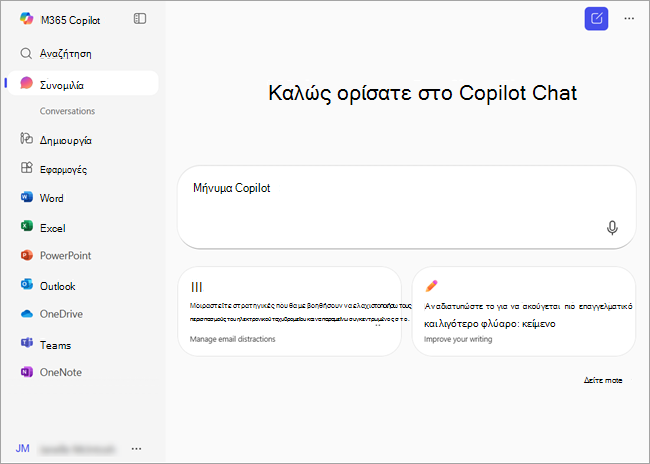This screenshot has height=464, width=650.
Task: Click the JM account initials avatar
Action: click(x=22, y=448)
